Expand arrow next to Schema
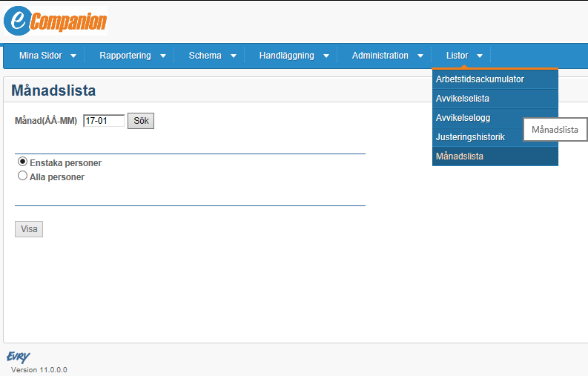This screenshot has height=376, width=588. (234, 56)
